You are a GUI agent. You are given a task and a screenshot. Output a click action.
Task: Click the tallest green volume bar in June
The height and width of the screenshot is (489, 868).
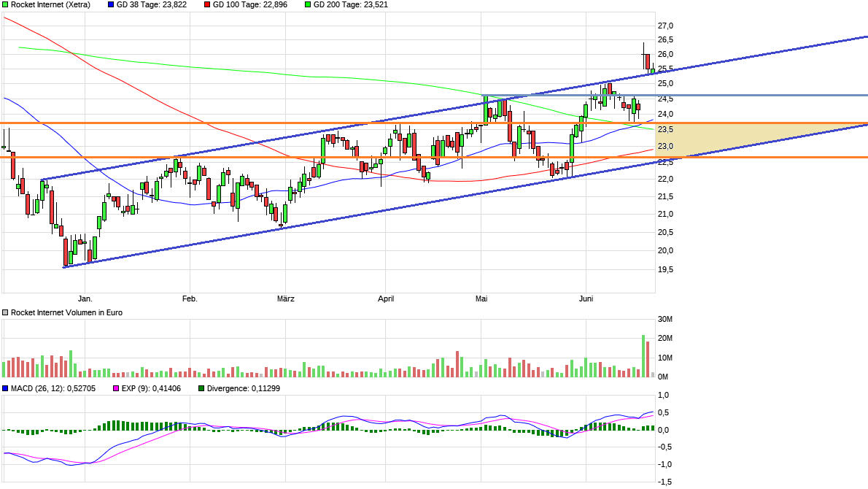643,356
